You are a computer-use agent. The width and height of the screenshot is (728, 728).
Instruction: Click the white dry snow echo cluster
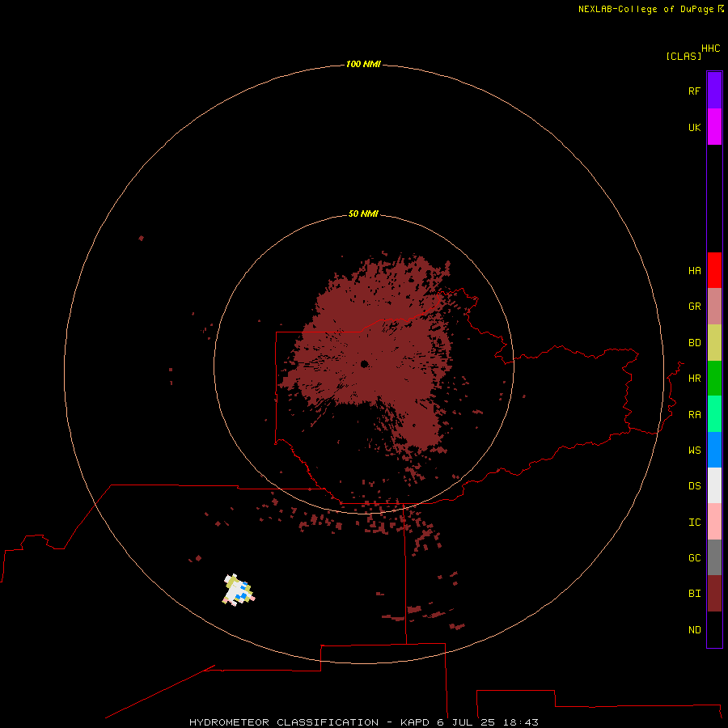(x=238, y=590)
